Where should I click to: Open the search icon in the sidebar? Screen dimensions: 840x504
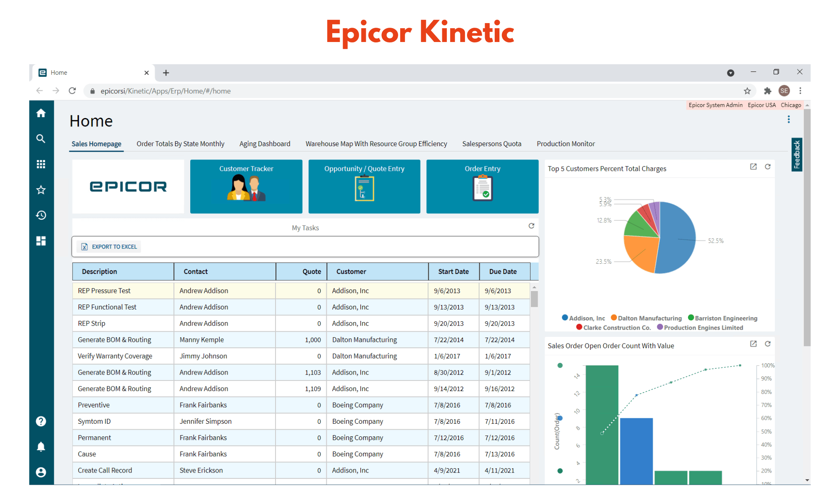pos(41,139)
